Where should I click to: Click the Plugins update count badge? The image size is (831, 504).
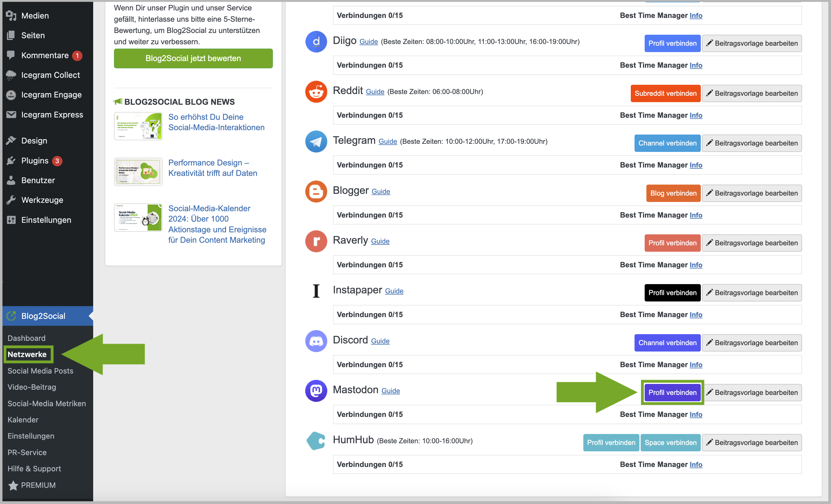(57, 161)
